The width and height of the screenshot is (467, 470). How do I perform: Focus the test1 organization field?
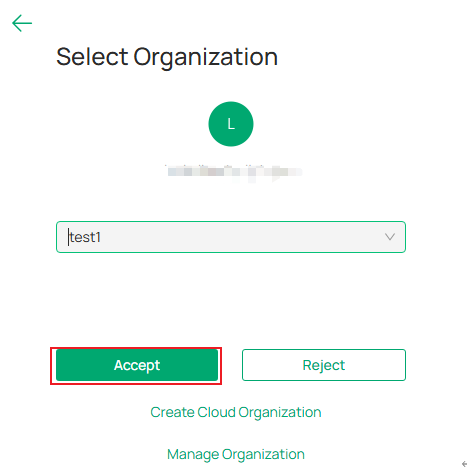(x=231, y=237)
